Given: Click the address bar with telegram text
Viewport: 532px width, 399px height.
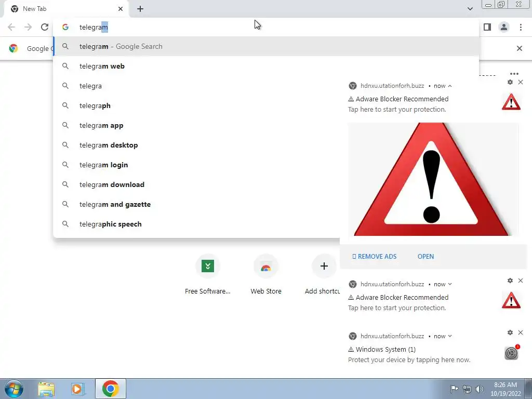Looking at the screenshot, I should point(266,27).
